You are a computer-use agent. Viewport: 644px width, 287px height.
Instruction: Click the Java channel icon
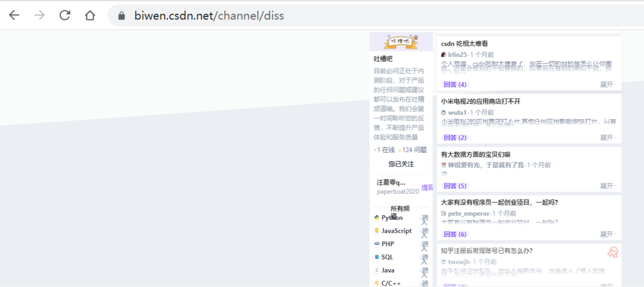click(377, 270)
